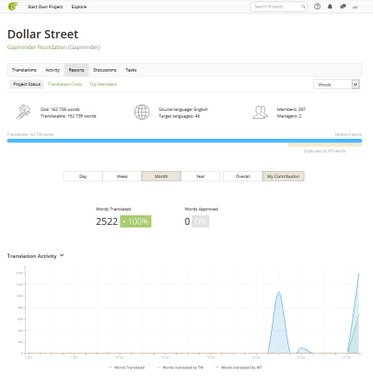Open the Words unit dropdown
The height and width of the screenshot is (380, 373).
click(x=336, y=84)
